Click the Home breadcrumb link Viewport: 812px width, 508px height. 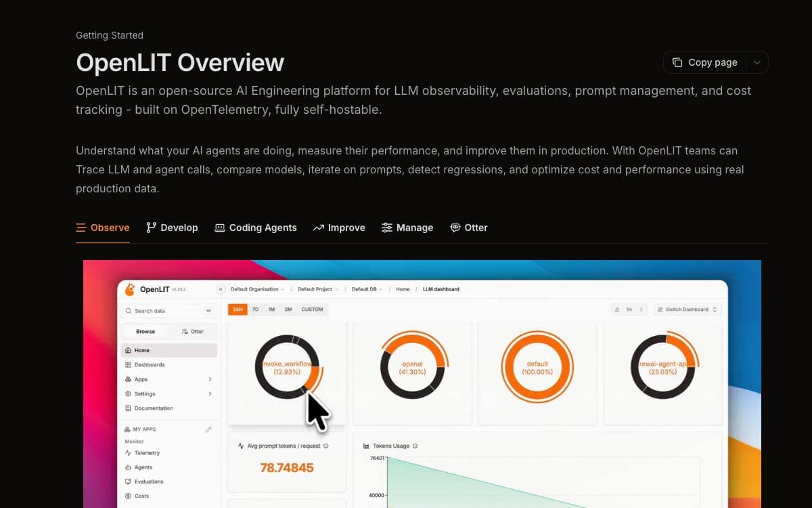(403, 289)
